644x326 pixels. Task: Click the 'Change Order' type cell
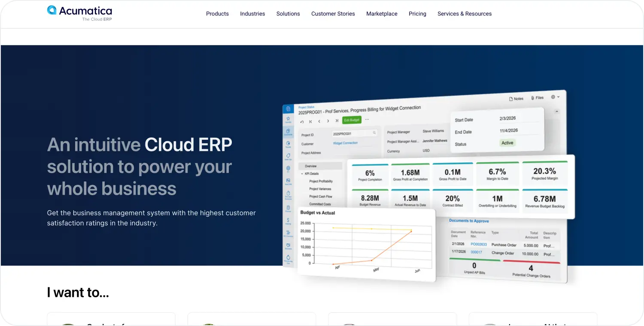[503, 253]
